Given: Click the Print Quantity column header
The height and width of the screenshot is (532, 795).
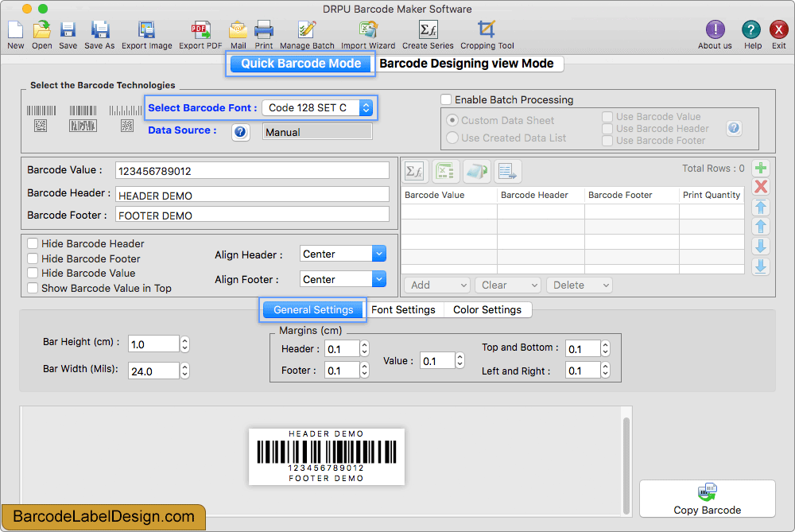Looking at the screenshot, I should coord(712,196).
